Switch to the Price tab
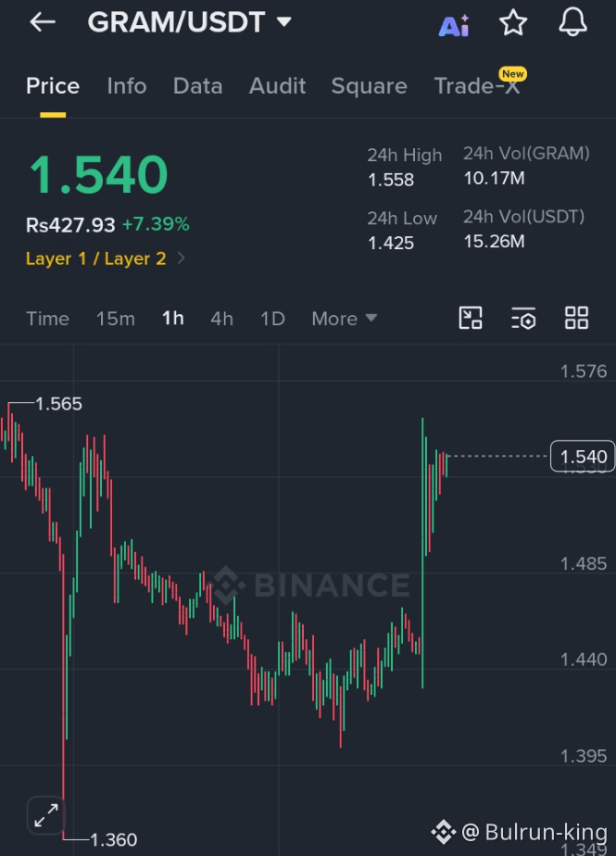 point(53,86)
